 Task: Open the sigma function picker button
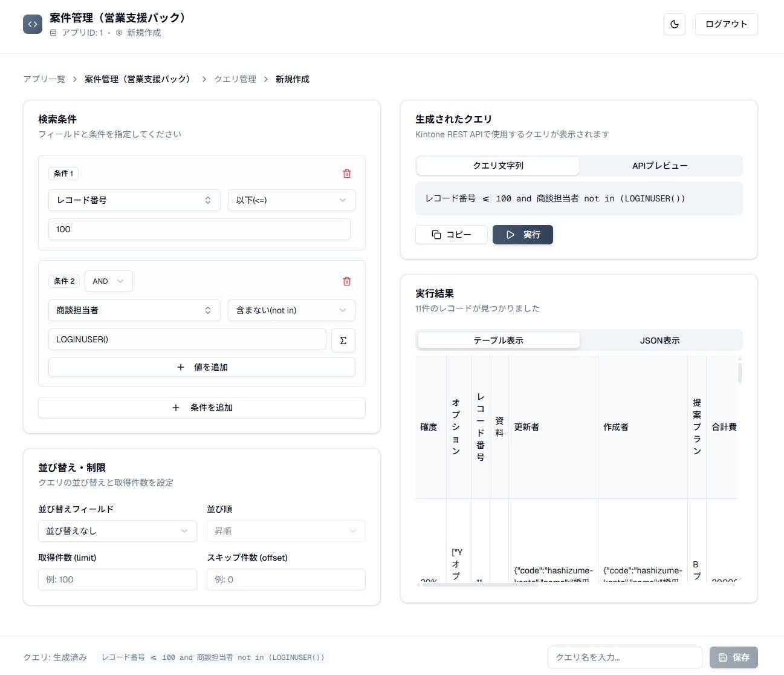point(343,340)
